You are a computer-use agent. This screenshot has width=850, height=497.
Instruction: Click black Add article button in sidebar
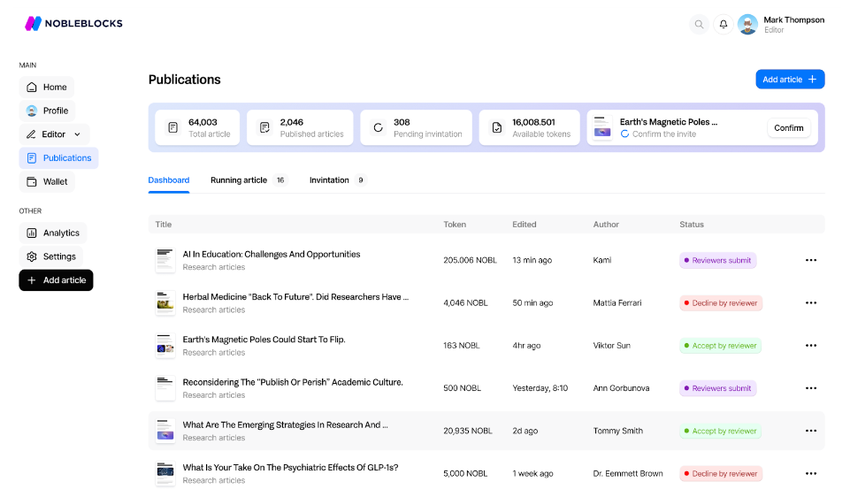[x=56, y=281]
